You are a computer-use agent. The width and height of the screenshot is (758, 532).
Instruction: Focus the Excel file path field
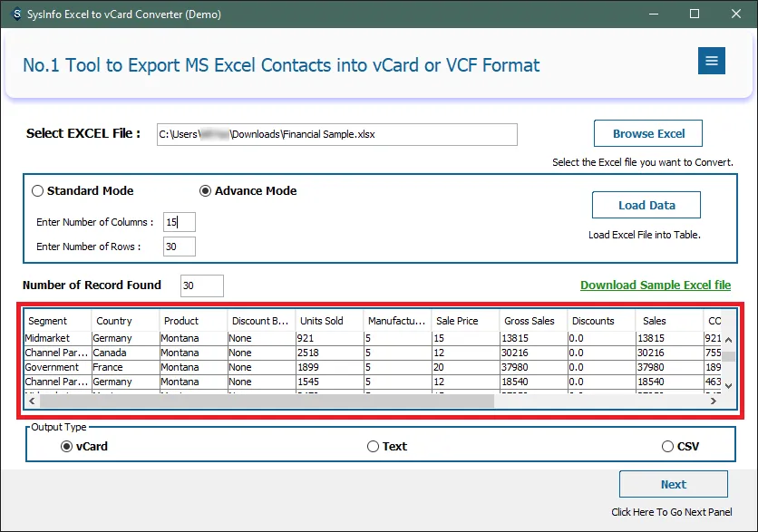337,134
